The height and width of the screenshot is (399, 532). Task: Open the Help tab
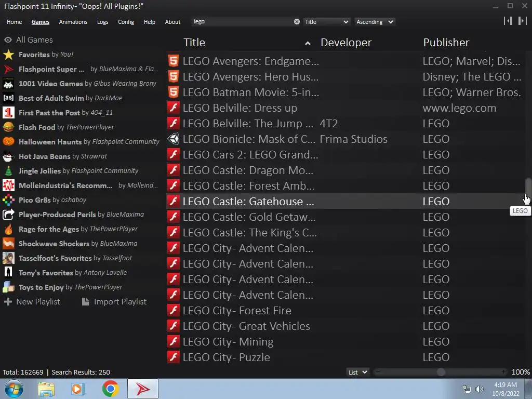[149, 22]
